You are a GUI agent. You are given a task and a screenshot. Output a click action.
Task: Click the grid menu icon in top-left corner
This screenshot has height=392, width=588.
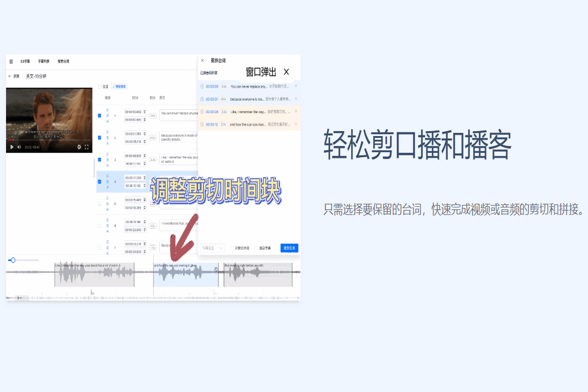pyautogui.click(x=11, y=61)
